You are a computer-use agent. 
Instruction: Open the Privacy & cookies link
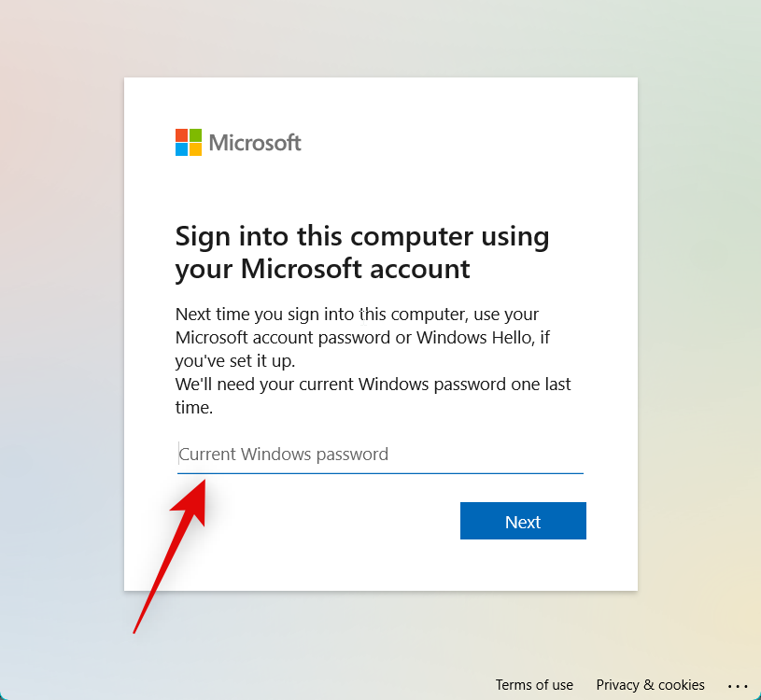[x=651, y=684]
